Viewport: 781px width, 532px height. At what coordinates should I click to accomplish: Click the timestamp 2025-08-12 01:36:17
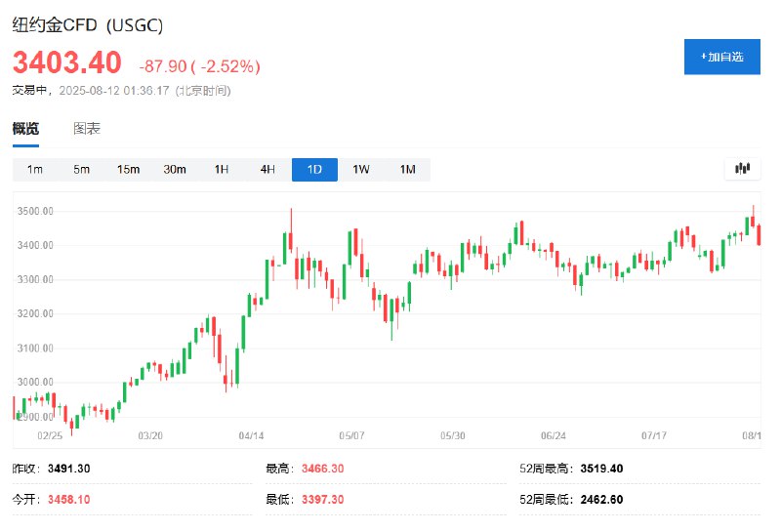coord(114,91)
